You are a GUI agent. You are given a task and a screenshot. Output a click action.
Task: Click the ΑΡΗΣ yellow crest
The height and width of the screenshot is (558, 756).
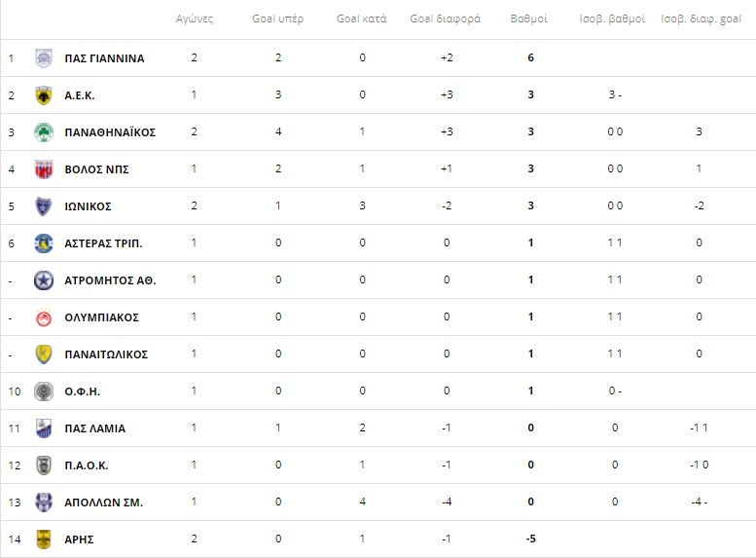coord(44,539)
